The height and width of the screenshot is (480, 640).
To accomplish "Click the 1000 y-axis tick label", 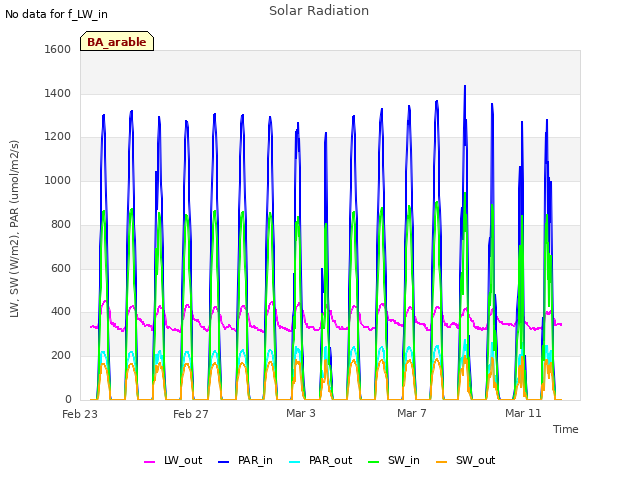I will pyautogui.click(x=58, y=180).
